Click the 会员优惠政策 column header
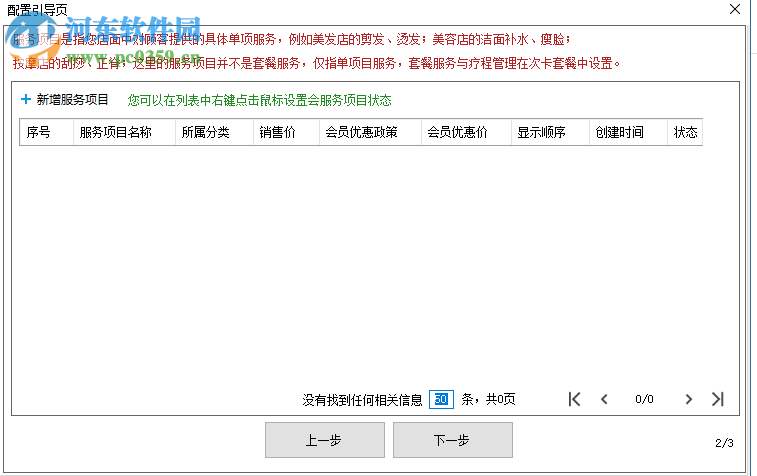Screen dimensions: 757x476 (x=370, y=132)
